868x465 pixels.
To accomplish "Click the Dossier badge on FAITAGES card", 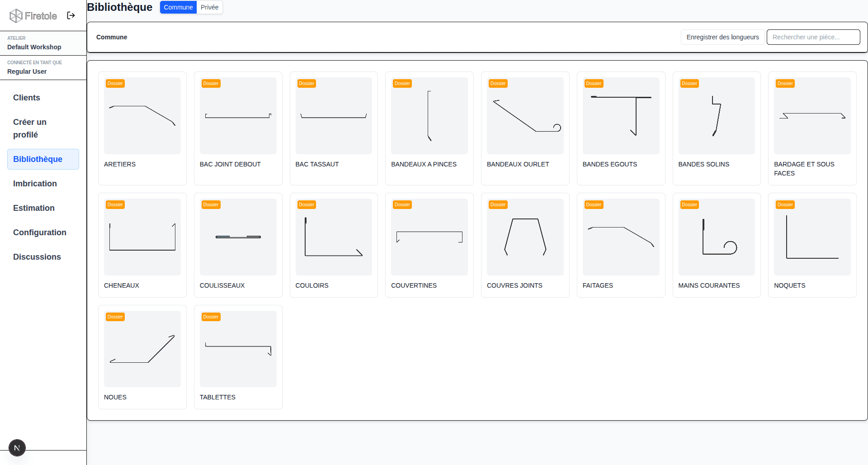I will pyautogui.click(x=594, y=204).
